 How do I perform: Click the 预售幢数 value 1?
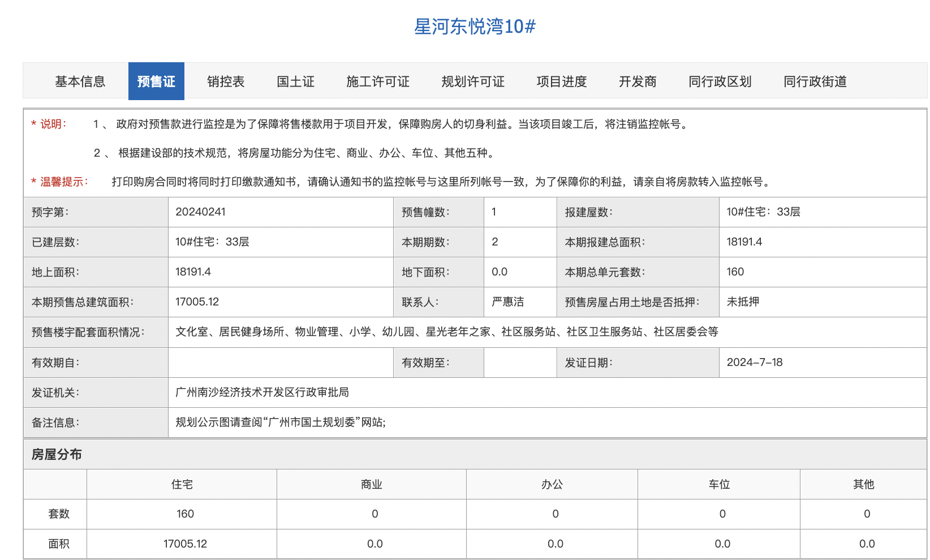point(494,212)
